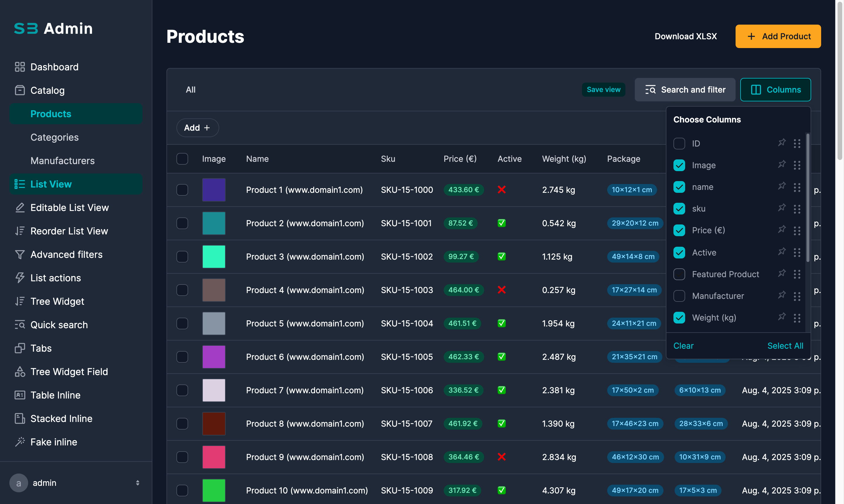Click the pin icon next to Weight (kg)
The image size is (844, 504).
coord(782,317)
